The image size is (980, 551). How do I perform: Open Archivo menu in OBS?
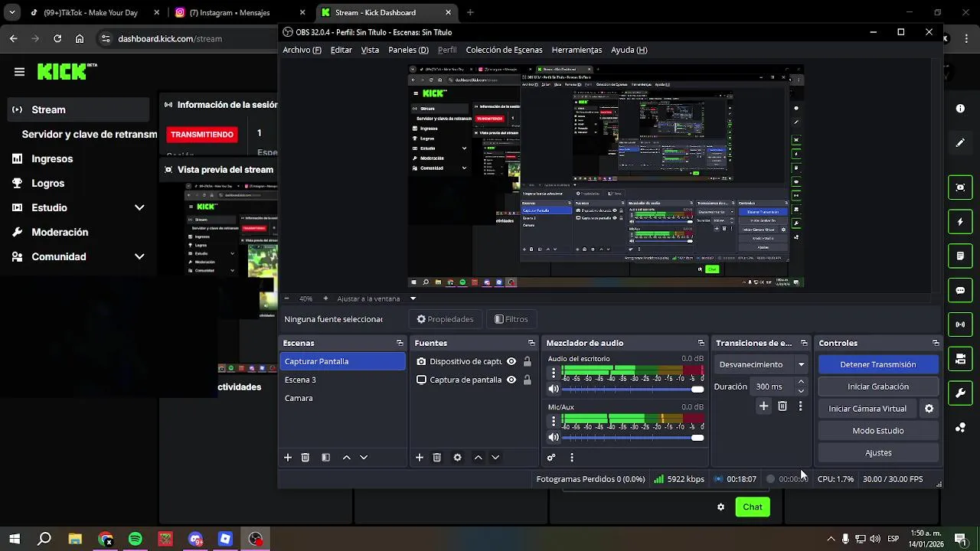point(302,50)
